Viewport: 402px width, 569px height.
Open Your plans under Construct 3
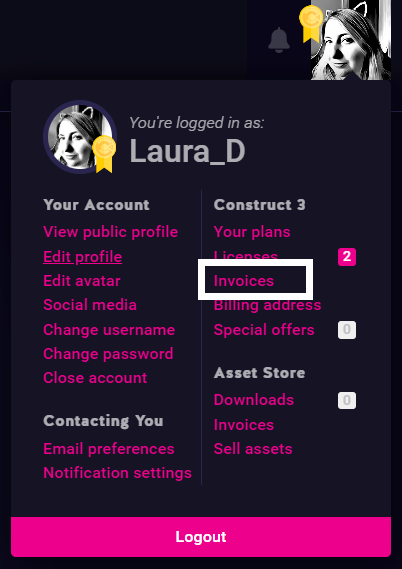coord(252,232)
